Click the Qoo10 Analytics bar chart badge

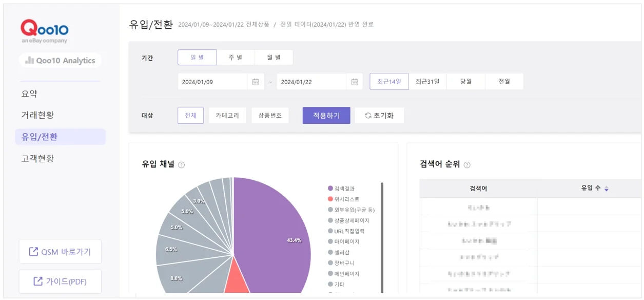pyautogui.click(x=60, y=61)
